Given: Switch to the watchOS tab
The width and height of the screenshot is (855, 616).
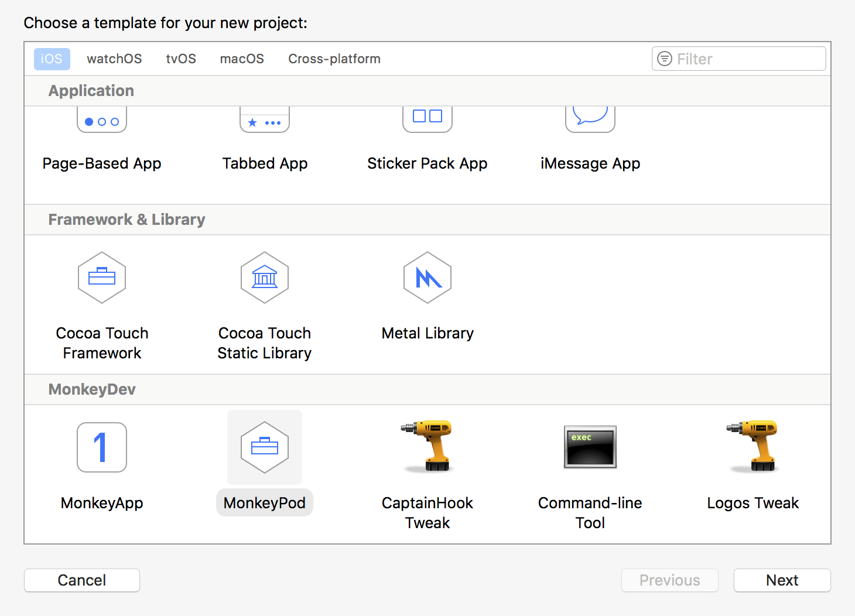Looking at the screenshot, I should tap(114, 59).
